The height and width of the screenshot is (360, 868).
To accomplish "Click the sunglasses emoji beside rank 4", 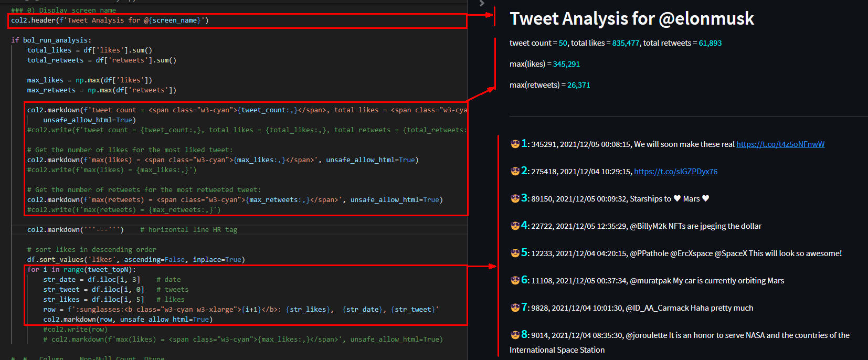I will point(515,226).
